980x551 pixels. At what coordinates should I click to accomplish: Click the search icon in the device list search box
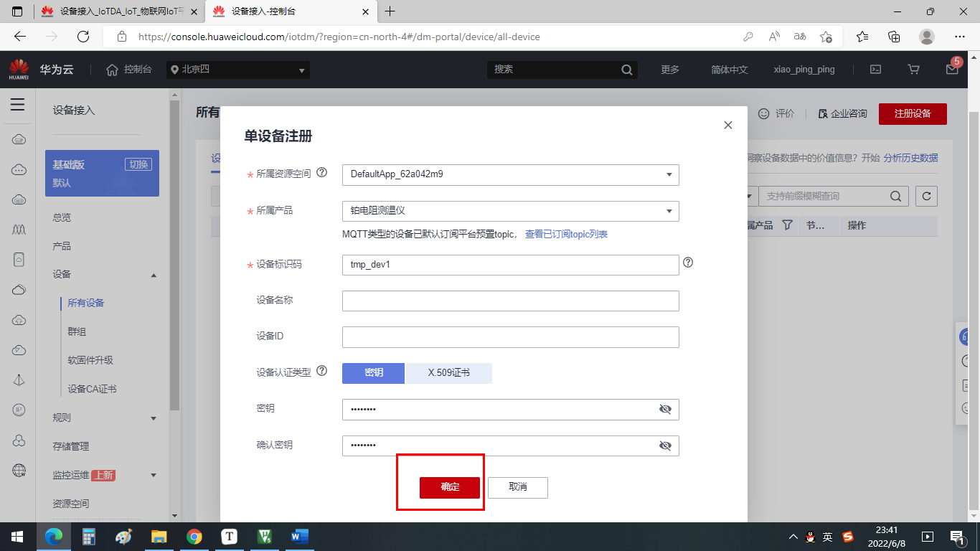point(895,196)
